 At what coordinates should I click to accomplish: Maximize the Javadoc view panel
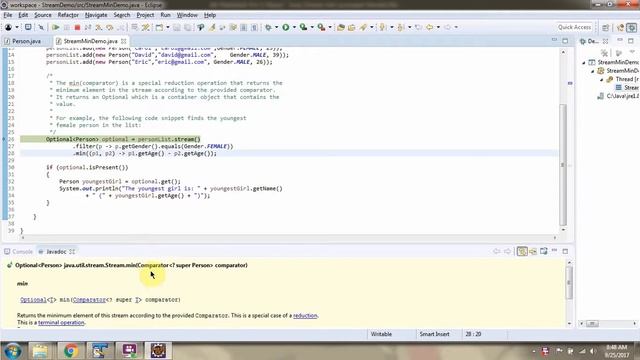[565, 251]
